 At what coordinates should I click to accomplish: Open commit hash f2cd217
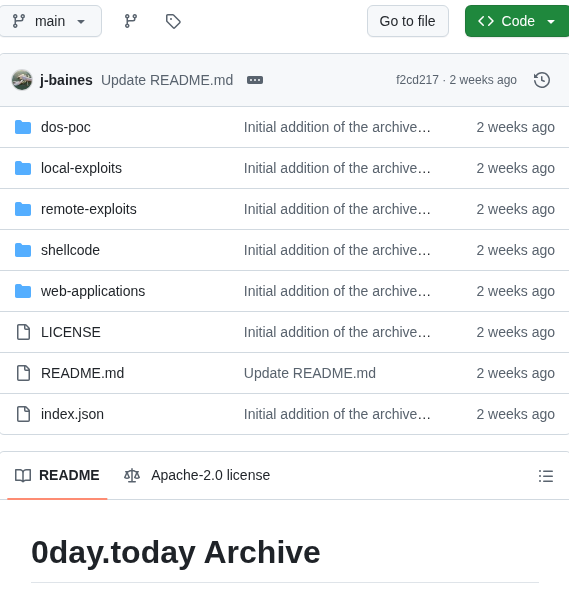[417, 80]
